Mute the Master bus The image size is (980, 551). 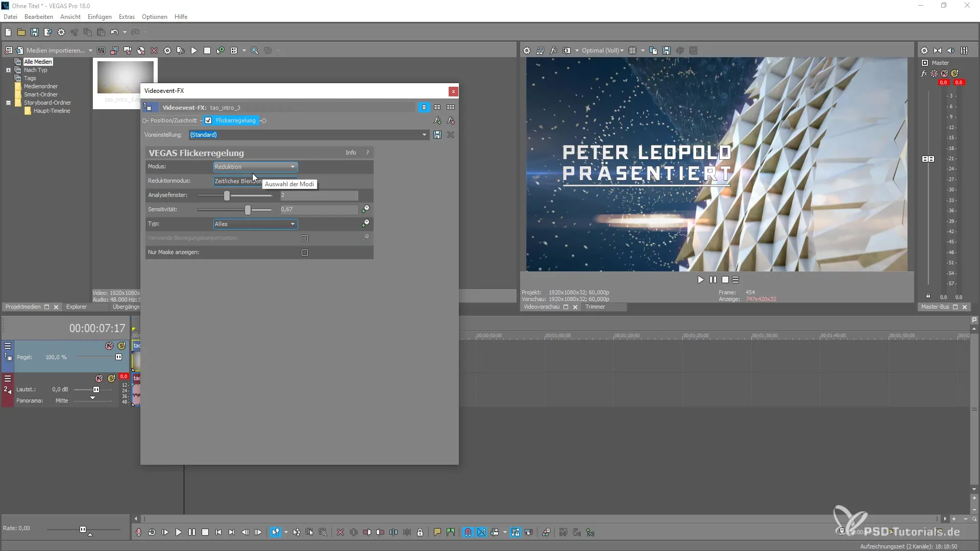click(x=944, y=73)
